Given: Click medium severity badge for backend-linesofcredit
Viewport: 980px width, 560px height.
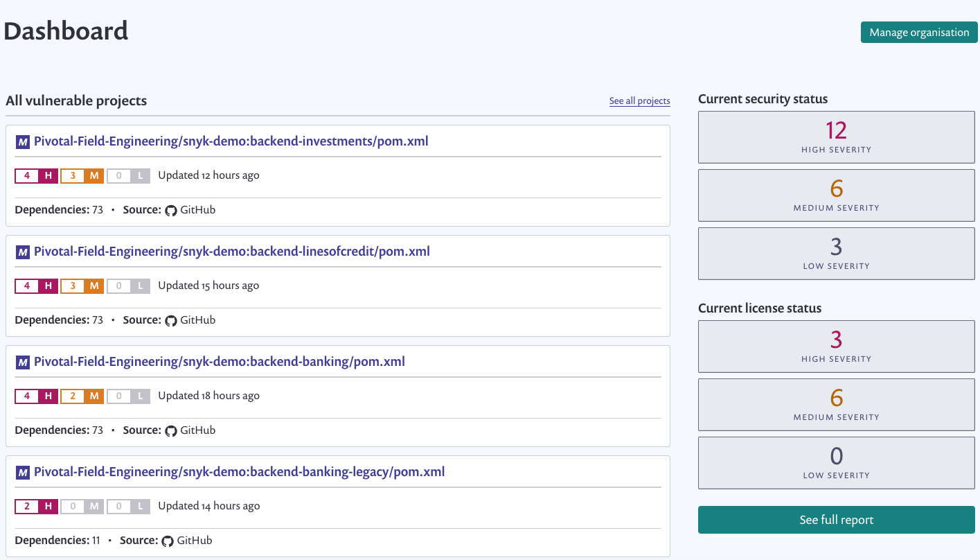Looking at the screenshot, I should point(82,286).
